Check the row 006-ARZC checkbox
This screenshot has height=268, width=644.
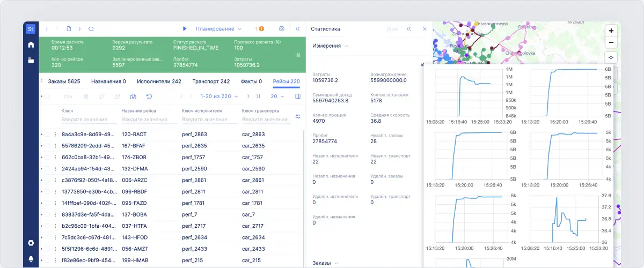pos(47,180)
